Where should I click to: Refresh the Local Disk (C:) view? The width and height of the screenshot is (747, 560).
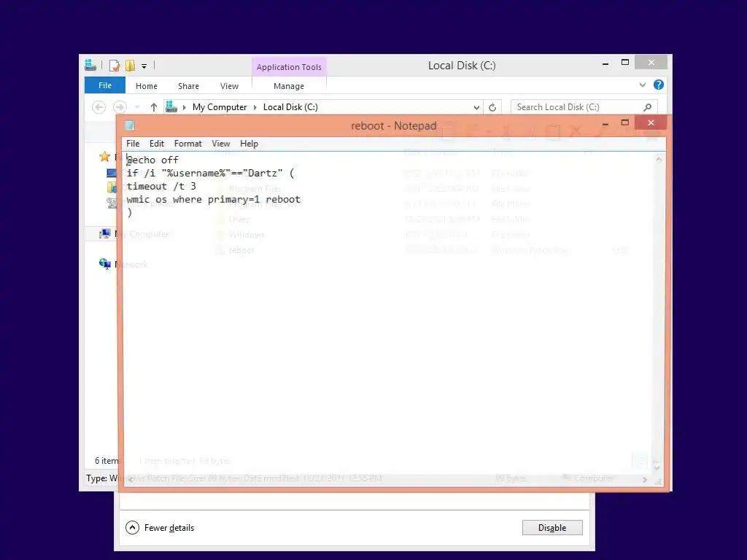492,107
